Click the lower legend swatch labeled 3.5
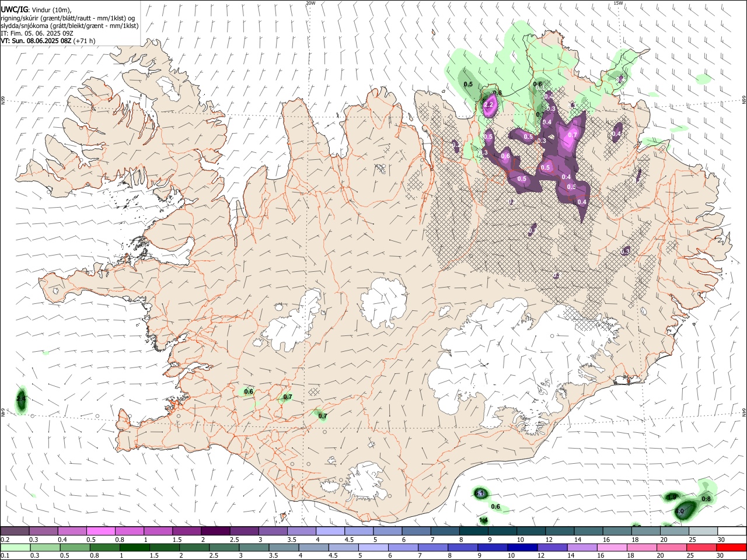This screenshot has height=560, width=747. click(283, 548)
